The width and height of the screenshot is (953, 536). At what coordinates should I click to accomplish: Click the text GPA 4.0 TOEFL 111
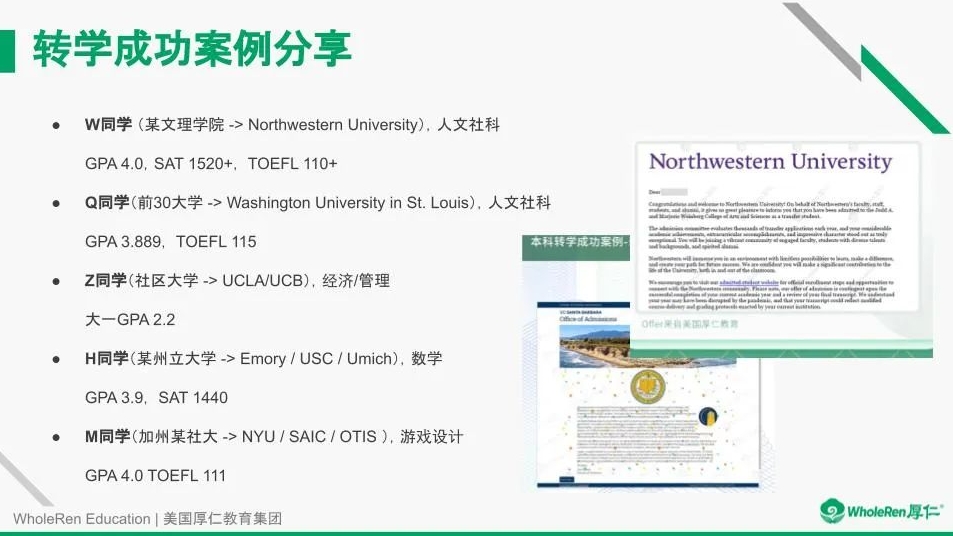155,475
